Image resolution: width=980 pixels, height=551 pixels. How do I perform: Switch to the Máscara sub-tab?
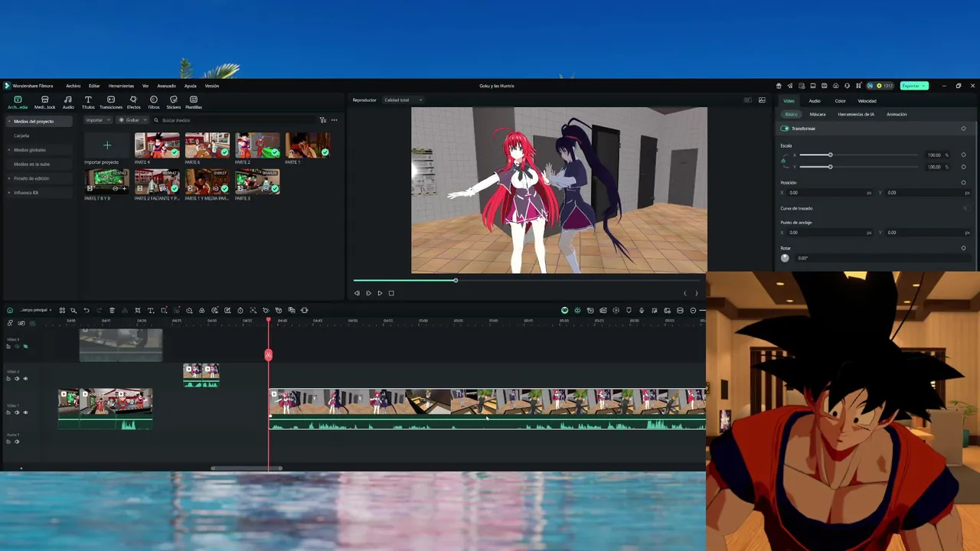tap(818, 115)
